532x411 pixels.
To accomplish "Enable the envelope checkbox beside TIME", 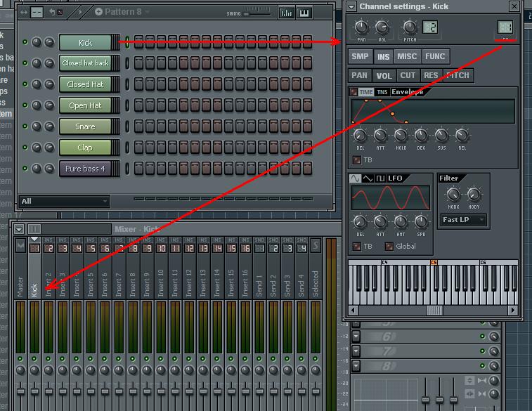I will [353, 92].
